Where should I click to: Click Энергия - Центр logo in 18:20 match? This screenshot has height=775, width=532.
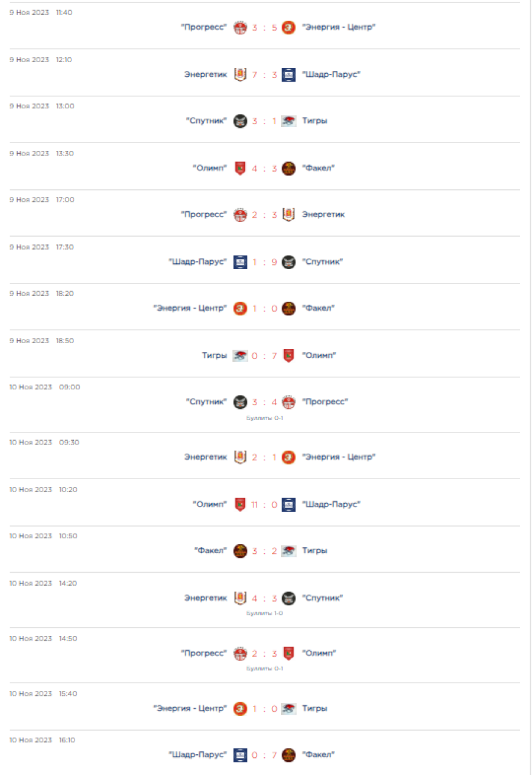pos(240,308)
